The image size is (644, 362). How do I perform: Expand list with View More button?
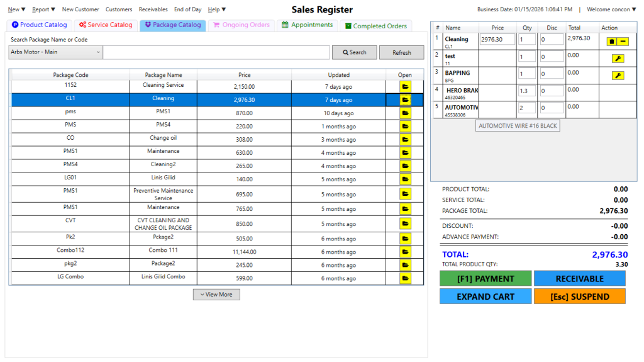tap(216, 295)
